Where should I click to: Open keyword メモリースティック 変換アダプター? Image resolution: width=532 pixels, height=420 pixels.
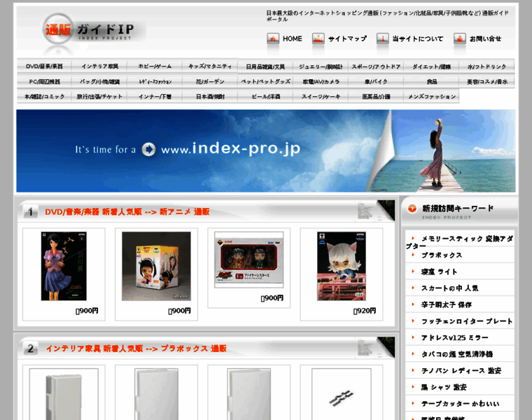tap(460, 242)
